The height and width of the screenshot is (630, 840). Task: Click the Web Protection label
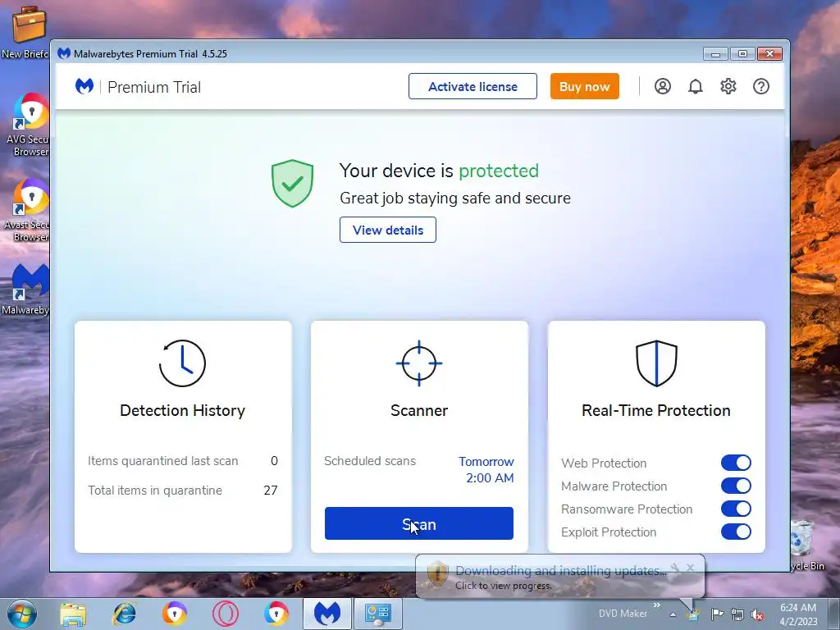pyautogui.click(x=604, y=463)
